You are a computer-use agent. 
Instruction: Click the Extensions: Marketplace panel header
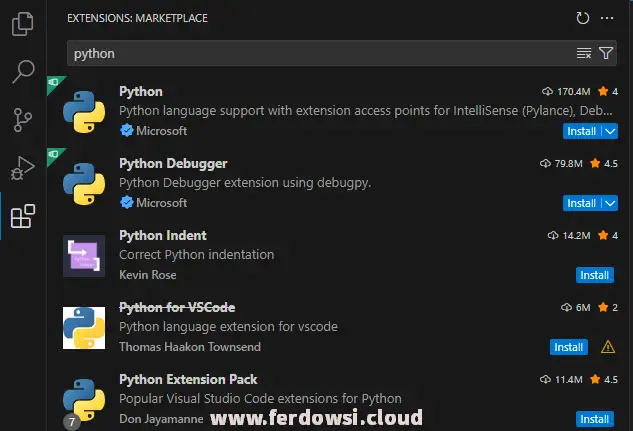137,18
